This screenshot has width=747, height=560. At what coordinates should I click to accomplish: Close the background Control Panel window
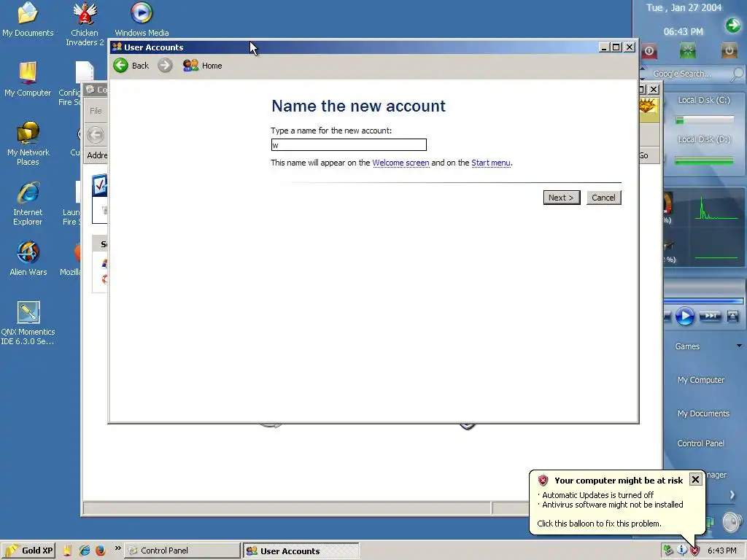654,89
